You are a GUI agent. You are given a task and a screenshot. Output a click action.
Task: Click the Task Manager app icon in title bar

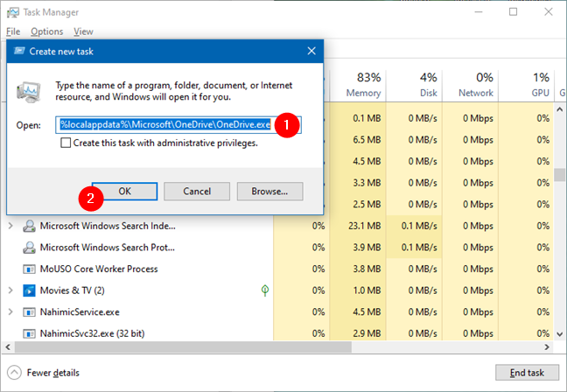(13, 12)
